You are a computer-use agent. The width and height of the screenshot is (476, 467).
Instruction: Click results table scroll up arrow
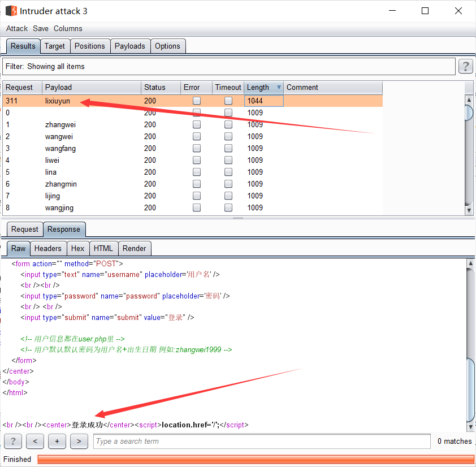point(469,100)
